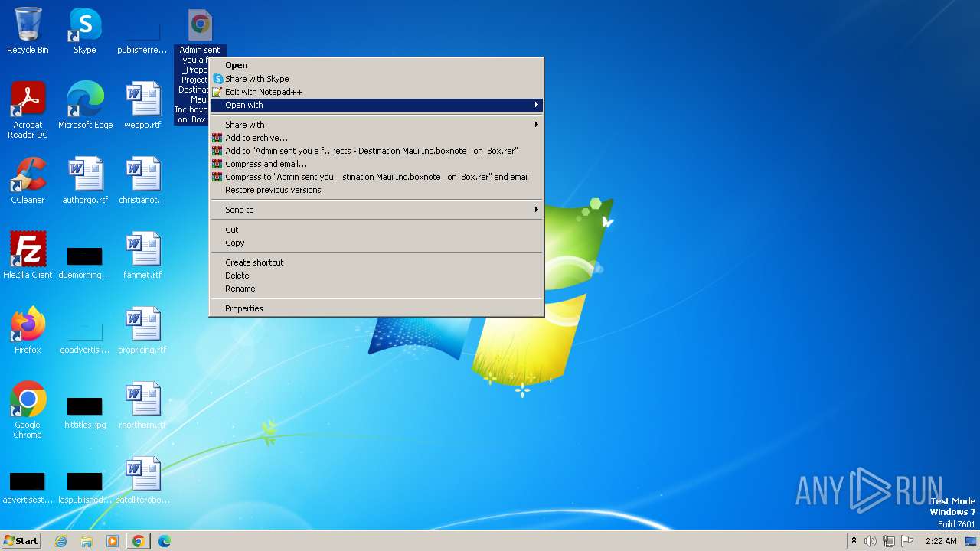Open the network tray icon
This screenshot has height=551, width=980.
pos(889,541)
